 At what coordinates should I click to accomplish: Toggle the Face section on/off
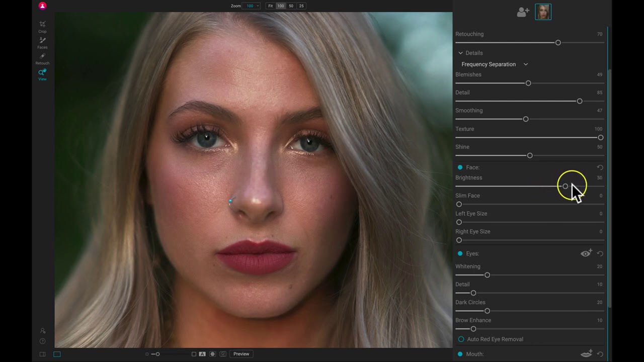tap(460, 167)
